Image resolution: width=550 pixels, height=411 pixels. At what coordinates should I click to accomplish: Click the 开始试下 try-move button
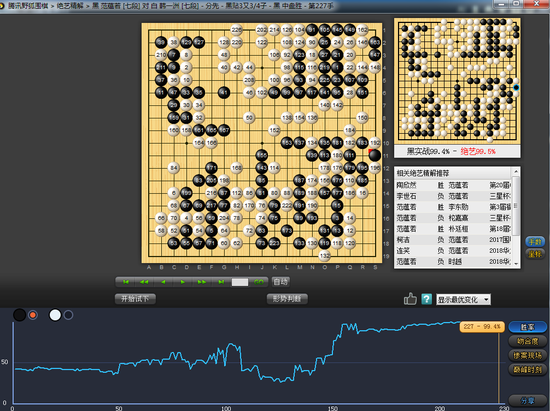tap(135, 299)
